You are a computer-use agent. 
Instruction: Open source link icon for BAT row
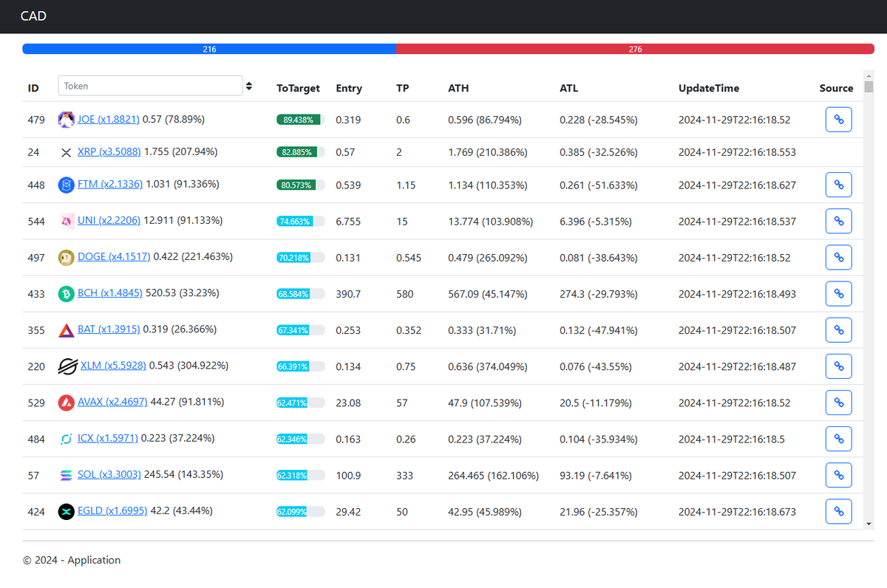(838, 329)
